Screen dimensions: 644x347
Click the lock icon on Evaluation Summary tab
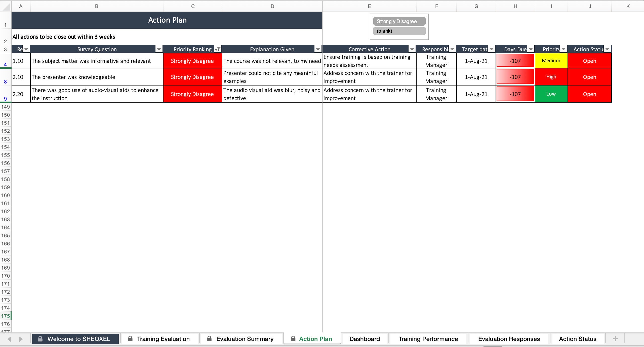(209, 339)
